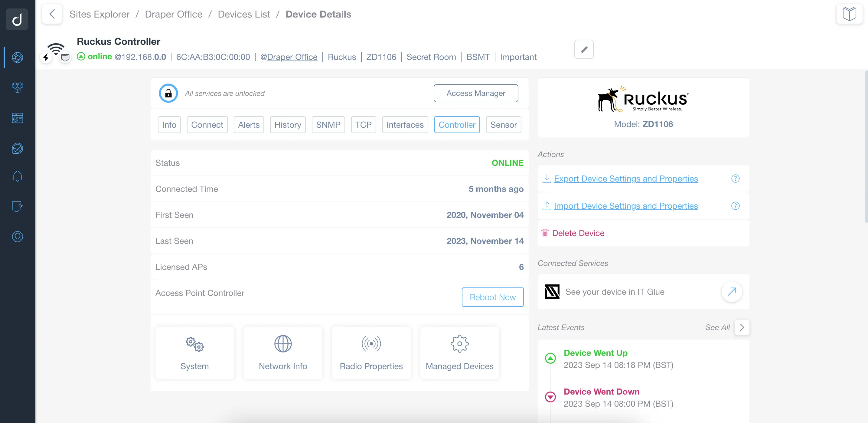
Task: Open the user guide book icon
Action: click(849, 14)
